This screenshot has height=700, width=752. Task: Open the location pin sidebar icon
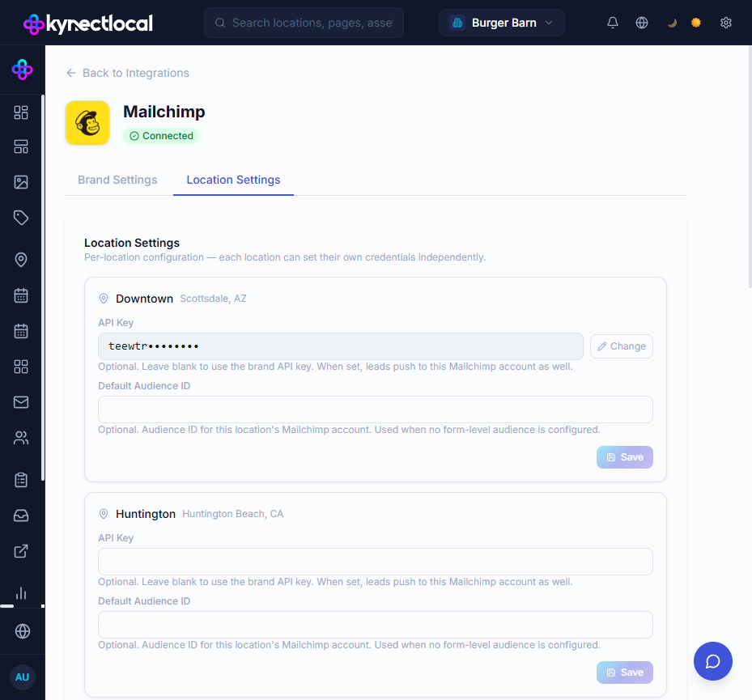tap(21, 260)
